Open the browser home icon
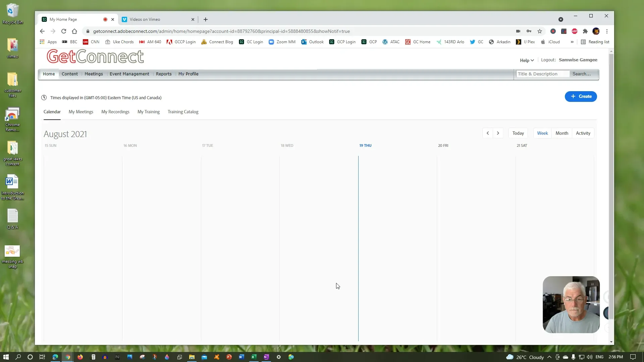Screen dimensions: 644x362 tap(74, 31)
